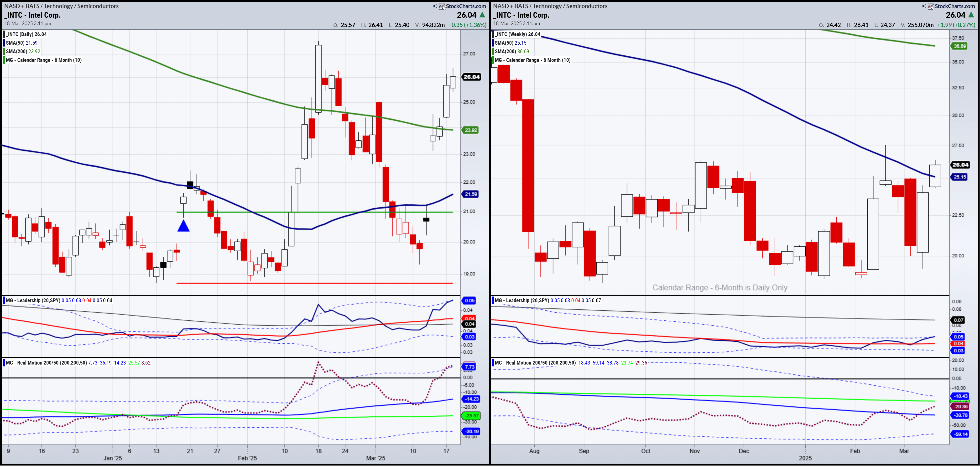
Task: Select the weekly chart title _INTC - Intel Corp.
Action: point(521,15)
